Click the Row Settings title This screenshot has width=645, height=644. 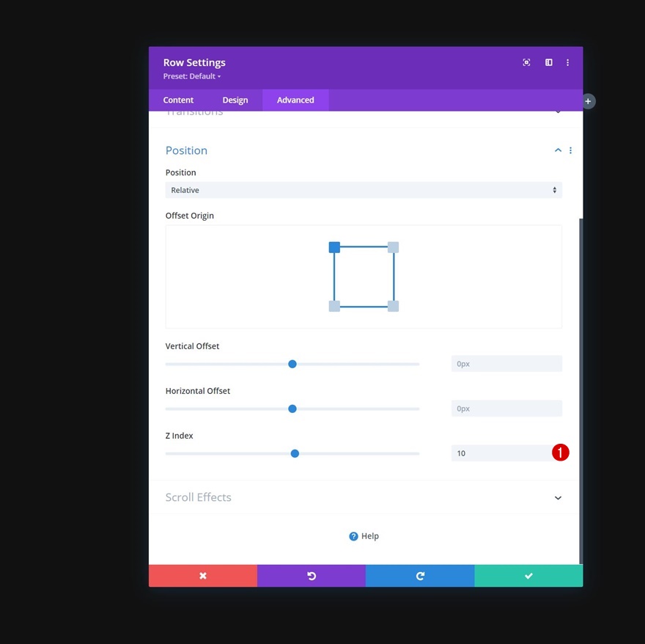click(194, 62)
